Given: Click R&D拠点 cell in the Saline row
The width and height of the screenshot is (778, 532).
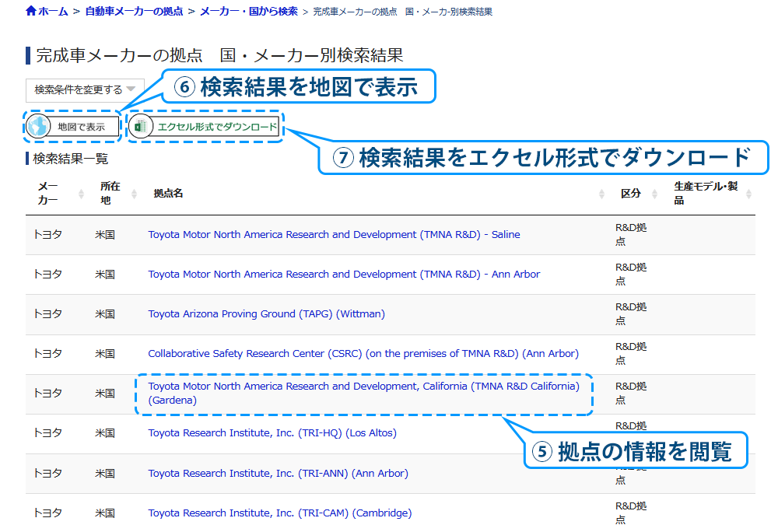Looking at the screenshot, I should point(631,235).
